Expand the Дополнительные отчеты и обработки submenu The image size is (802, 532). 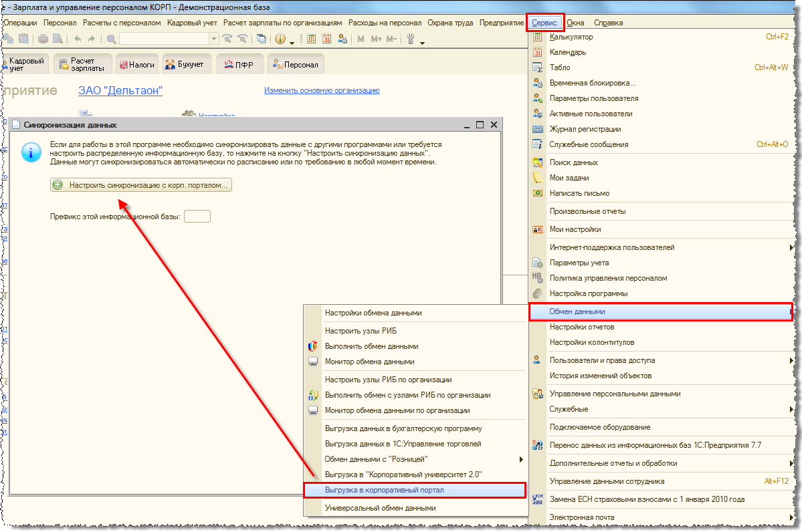[x=791, y=463]
